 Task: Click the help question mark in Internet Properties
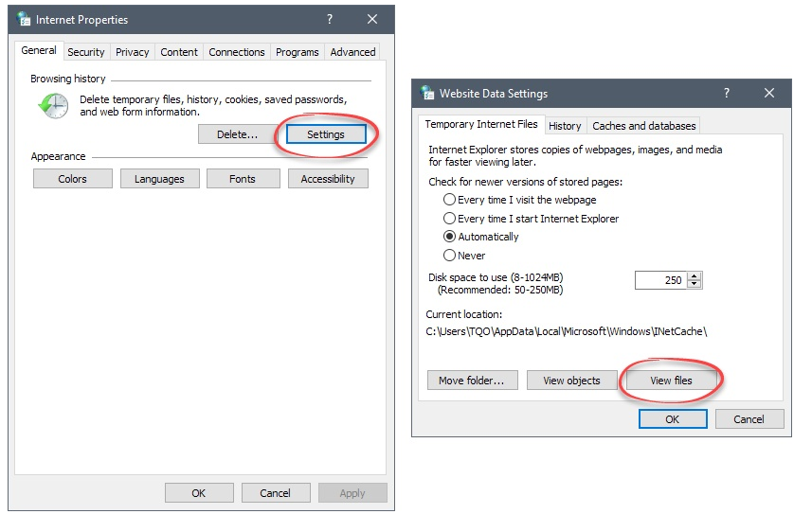330,19
